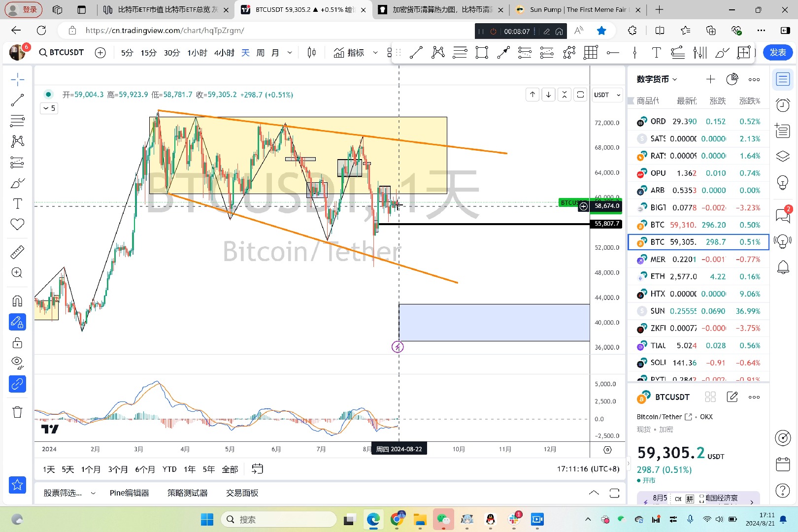The height and width of the screenshot is (532, 798).
Task: Open favorites star toolbar button
Action: click(17, 485)
